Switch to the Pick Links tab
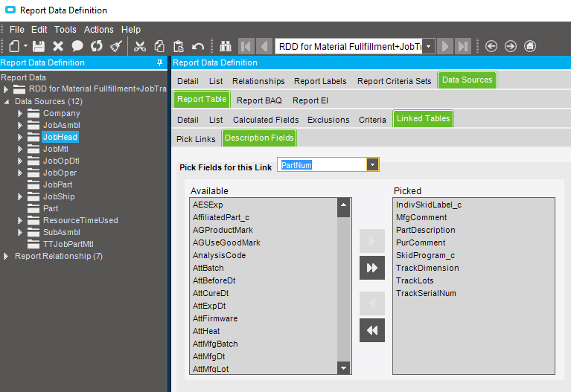This screenshot has width=571, height=392. [196, 139]
